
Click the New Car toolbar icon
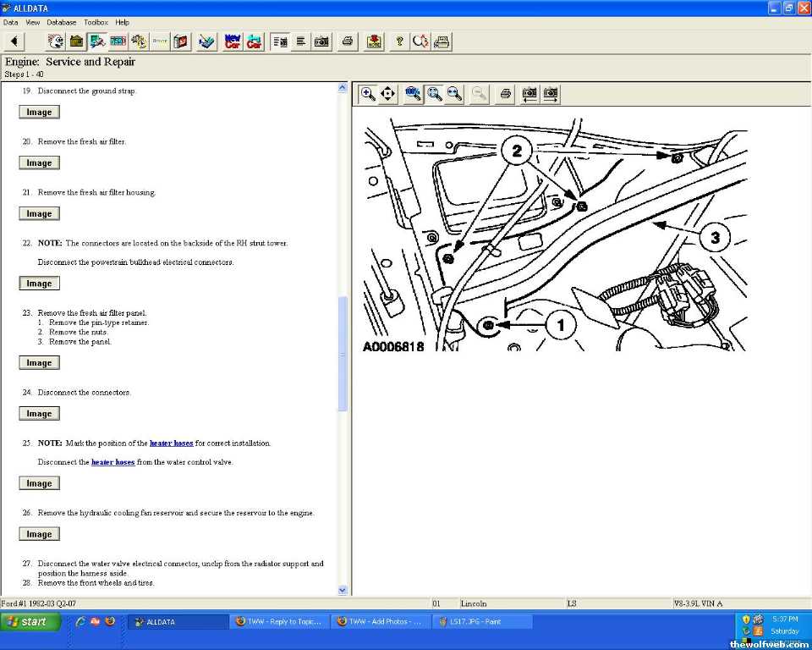(x=233, y=41)
